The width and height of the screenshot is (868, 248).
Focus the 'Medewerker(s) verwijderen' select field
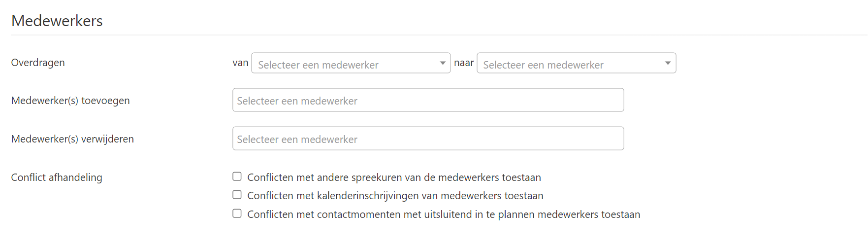(x=428, y=139)
